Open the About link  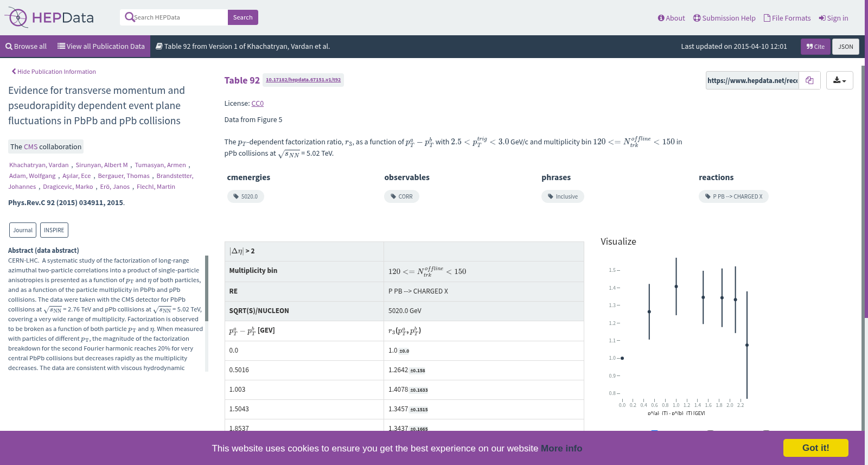pos(671,18)
